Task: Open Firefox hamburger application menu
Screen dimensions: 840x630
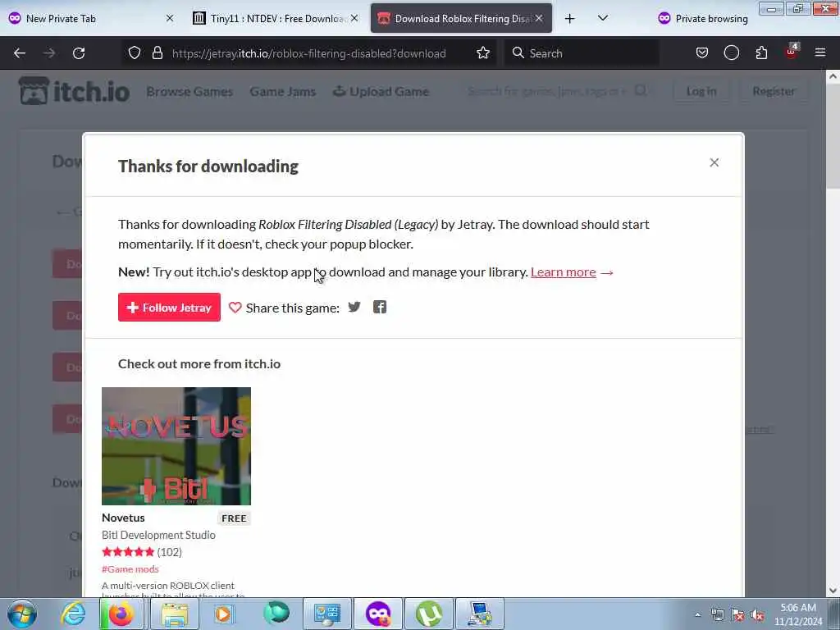Action: [819, 52]
